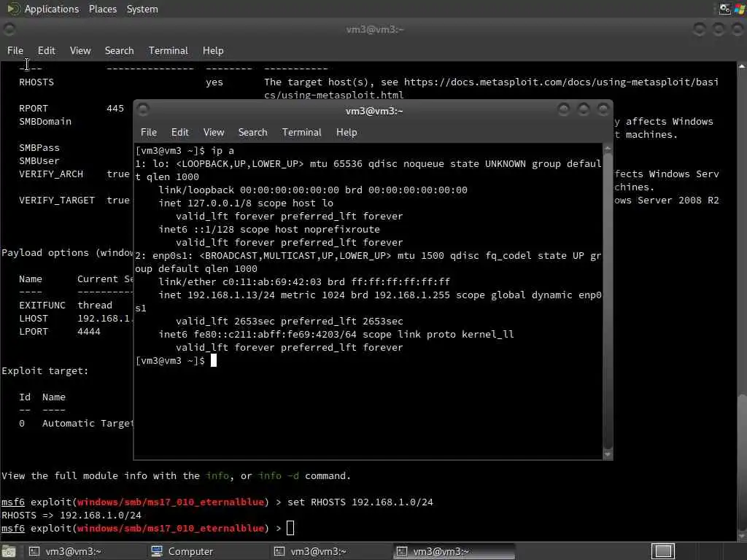Click the colorful tray icon at top right
This screenshot has width=747, height=560.
740,9
